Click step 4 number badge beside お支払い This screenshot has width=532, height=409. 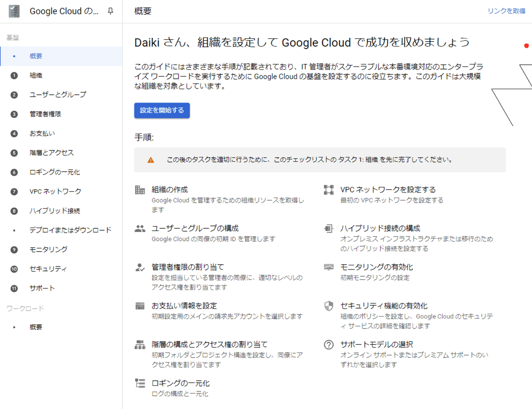click(14, 134)
